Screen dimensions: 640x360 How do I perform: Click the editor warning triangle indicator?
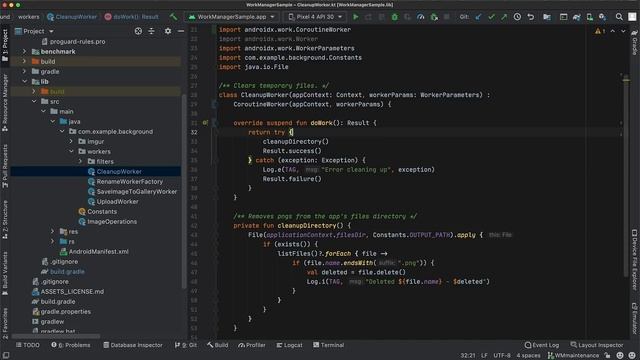tap(598, 31)
